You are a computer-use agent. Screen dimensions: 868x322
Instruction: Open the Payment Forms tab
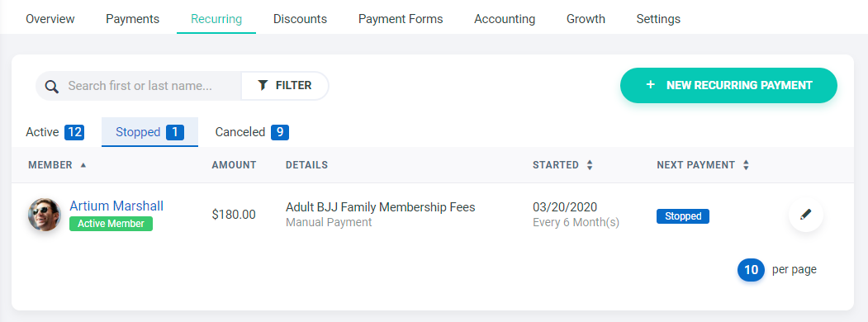click(401, 19)
